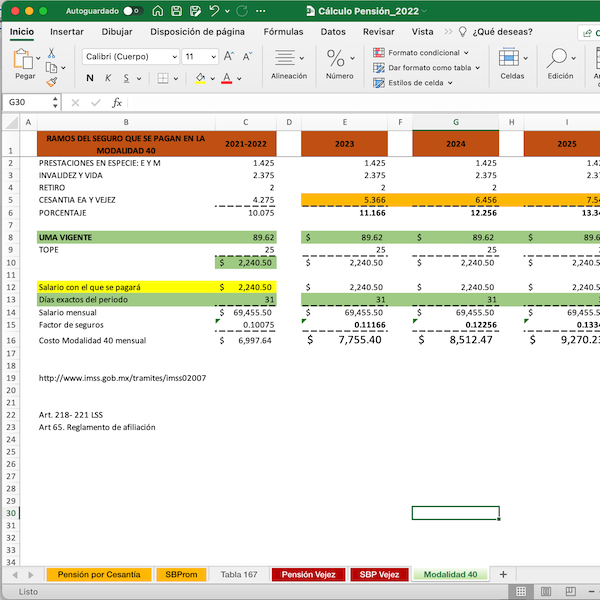Click the Estilos de celda button
This screenshot has width=600, height=600.
pos(415,83)
